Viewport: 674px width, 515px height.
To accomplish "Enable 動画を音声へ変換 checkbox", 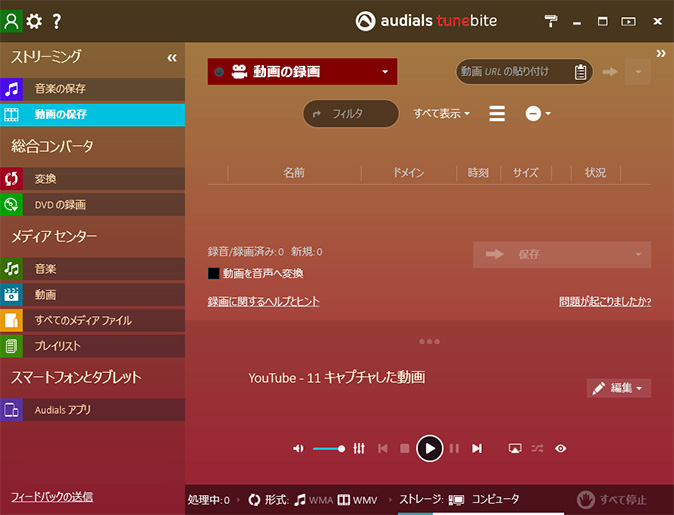I will 214,273.
